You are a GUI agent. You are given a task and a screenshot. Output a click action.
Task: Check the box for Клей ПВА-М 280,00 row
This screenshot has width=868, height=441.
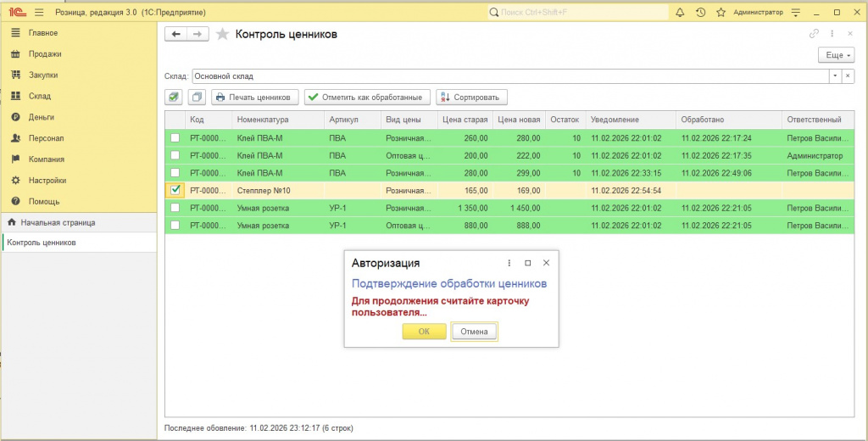(x=175, y=173)
